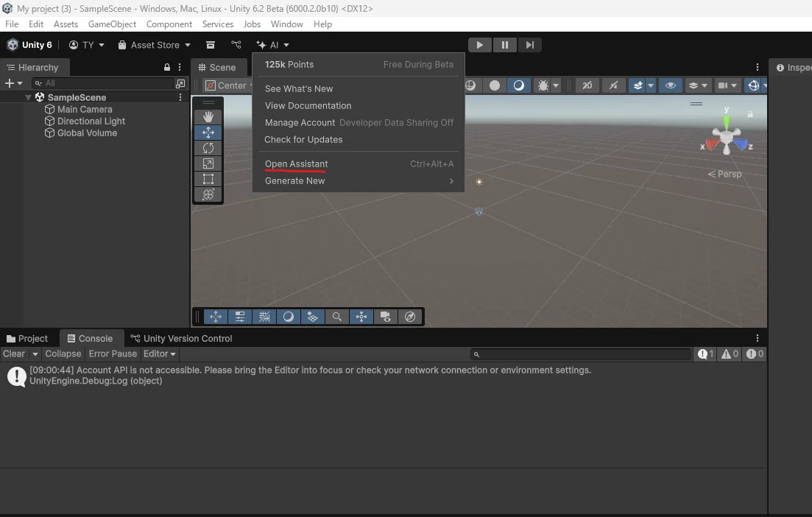812x517 pixels.
Task: Open the Console panel three-dot menu
Action: 757,338
